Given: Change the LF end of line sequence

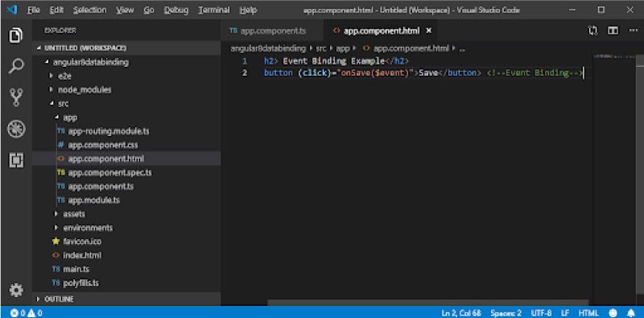Looking at the screenshot, I should pos(565,313).
